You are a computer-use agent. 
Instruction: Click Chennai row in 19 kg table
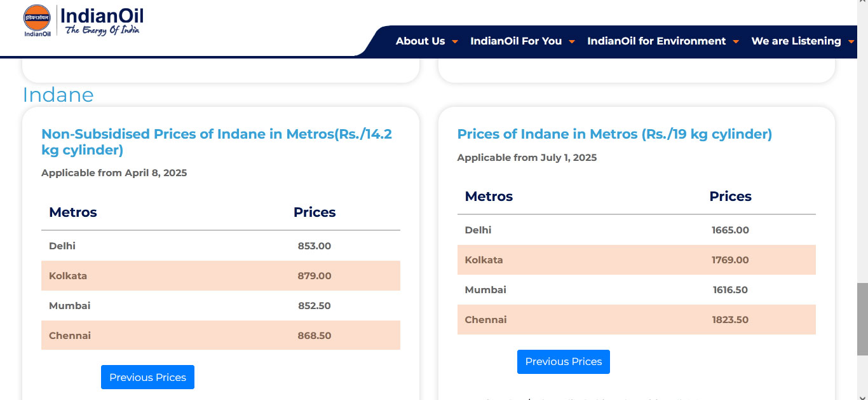[637, 319]
